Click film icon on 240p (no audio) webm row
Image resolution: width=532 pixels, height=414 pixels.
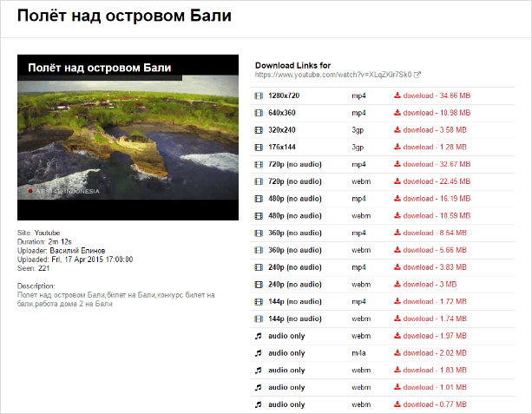[259, 285]
